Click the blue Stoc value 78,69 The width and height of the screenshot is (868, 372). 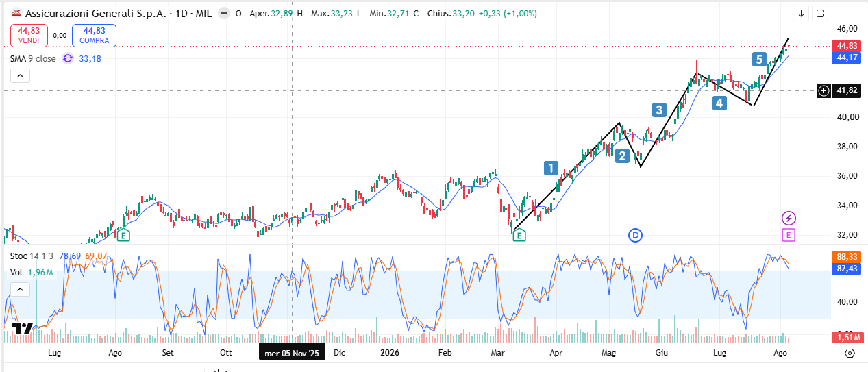tap(71, 256)
